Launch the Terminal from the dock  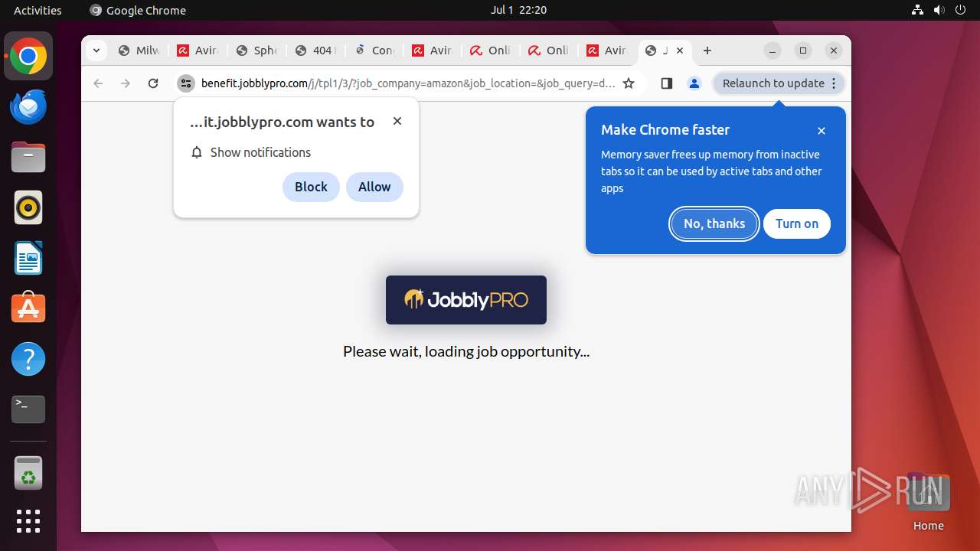(x=28, y=409)
